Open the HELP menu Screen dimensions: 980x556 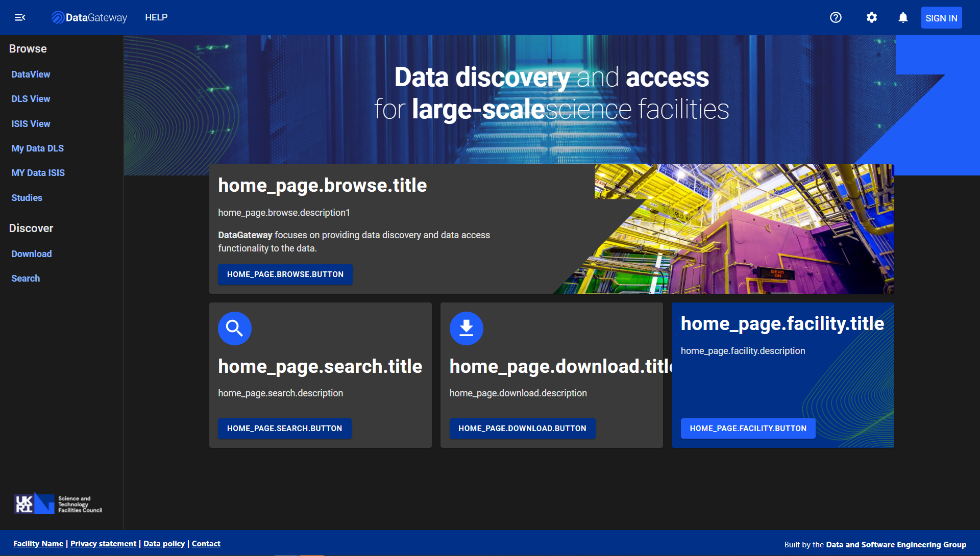(156, 17)
